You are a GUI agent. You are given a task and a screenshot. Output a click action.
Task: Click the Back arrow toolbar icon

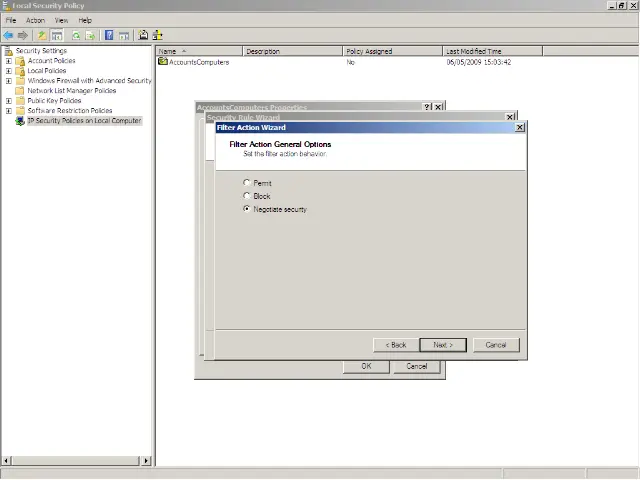tap(9, 35)
